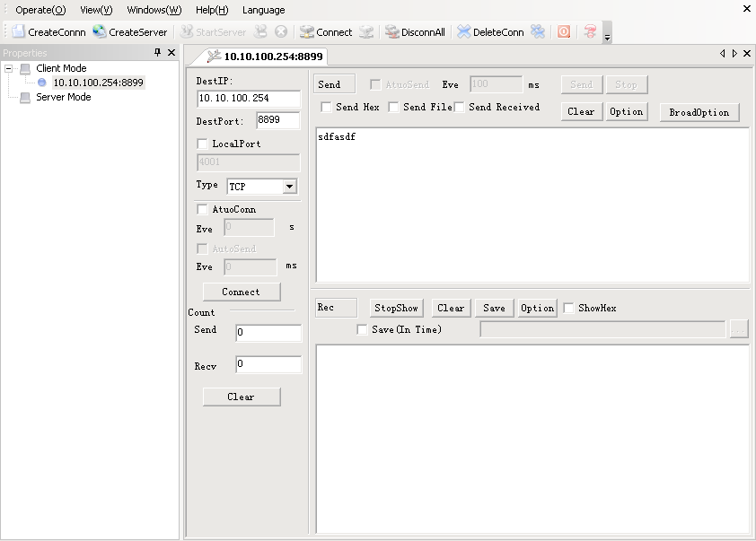This screenshot has width=756, height=541.
Task: Click the Connect button below the AutoSend settings
Action: click(242, 292)
